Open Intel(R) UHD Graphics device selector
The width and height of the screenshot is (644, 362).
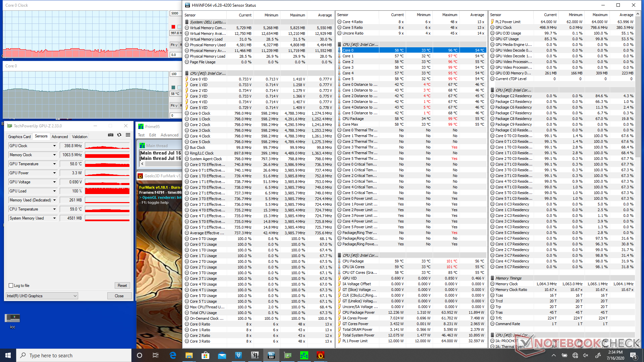pyautogui.click(x=42, y=296)
